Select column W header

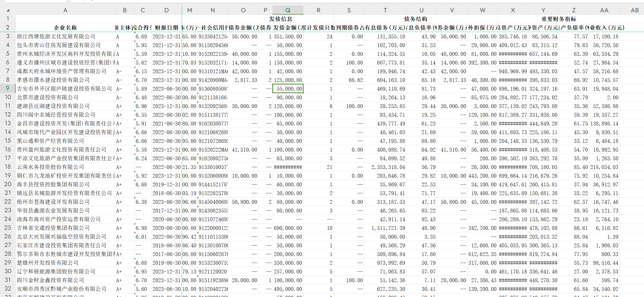pyautogui.click(x=482, y=10)
